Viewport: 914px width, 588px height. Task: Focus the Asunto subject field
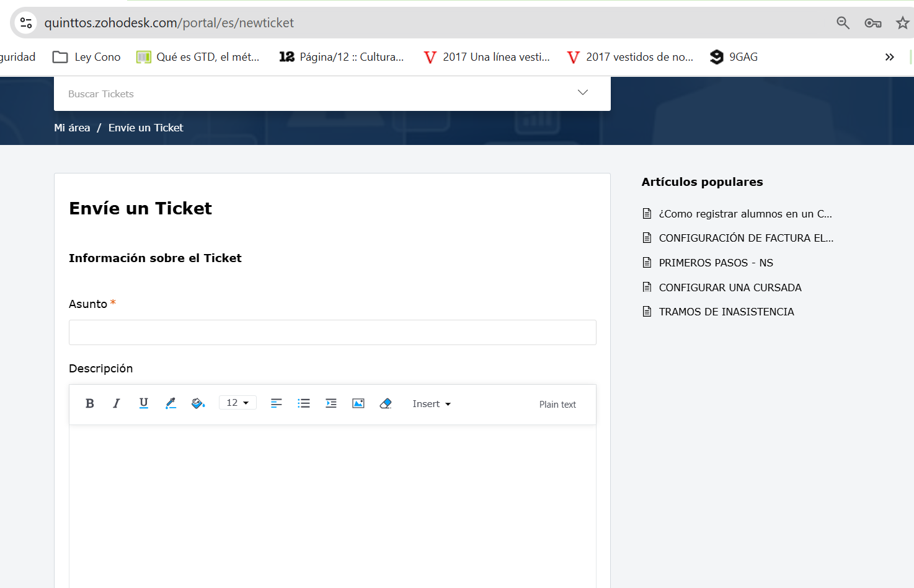click(x=332, y=332)
